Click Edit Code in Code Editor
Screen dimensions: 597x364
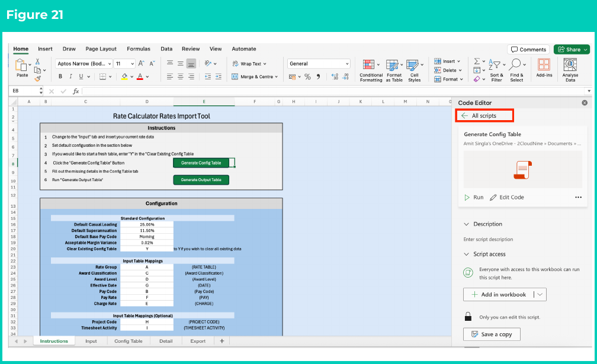(x=507, y=198)
